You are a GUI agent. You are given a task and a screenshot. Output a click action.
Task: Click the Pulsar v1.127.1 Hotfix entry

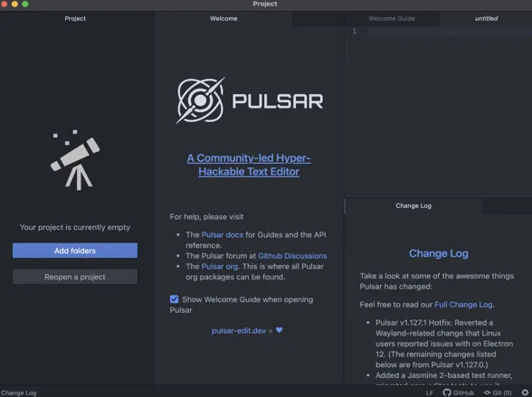(x=444, y=344)
